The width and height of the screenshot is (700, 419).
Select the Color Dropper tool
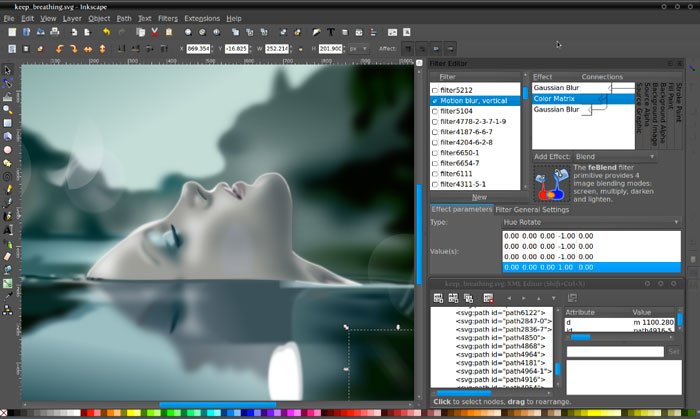[8, 295]
